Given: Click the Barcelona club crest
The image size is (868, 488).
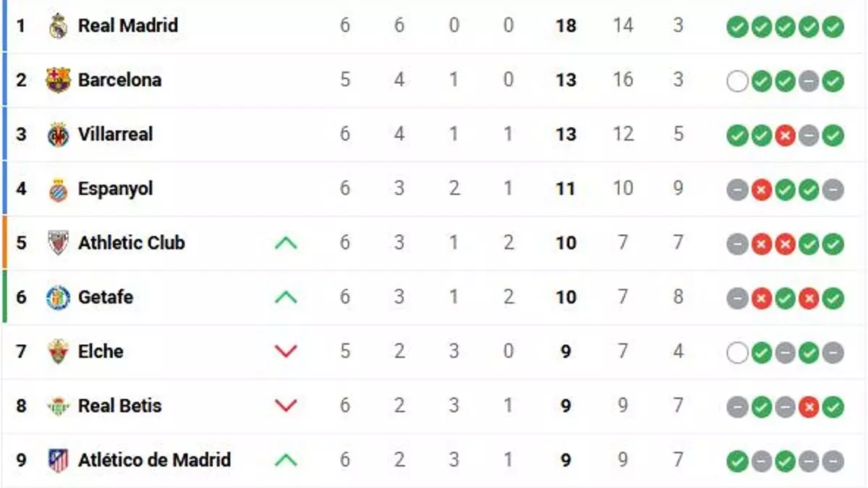Looking at the screenshot, I should (x=58, y=80).
